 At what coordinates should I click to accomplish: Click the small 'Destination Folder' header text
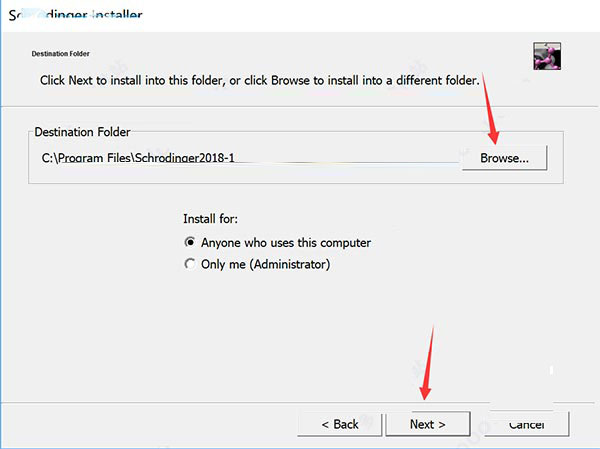(x=60, y=54)
